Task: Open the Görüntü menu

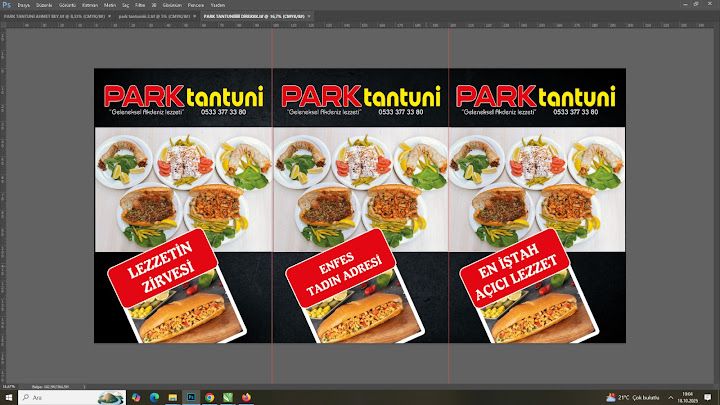Action: coord(67,5)
